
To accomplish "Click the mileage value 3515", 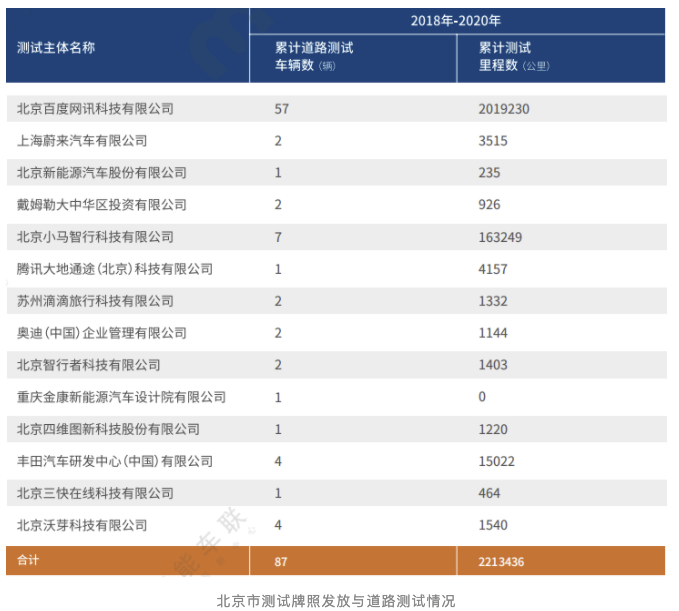I will click(x=493, y=141).
